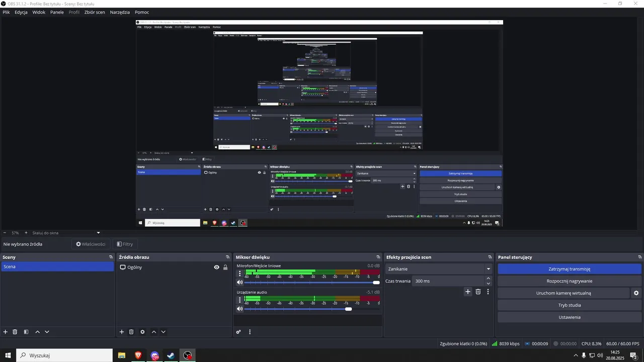Screen dimensions: 644x362
Task: Move source up in Źródła obrazu
Action: [x=154, y=332]
